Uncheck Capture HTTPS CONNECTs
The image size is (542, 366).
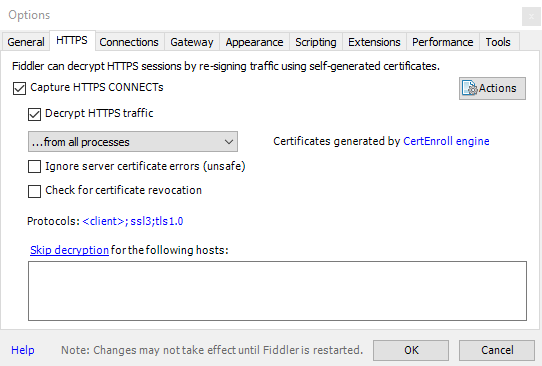click(19, 88)
